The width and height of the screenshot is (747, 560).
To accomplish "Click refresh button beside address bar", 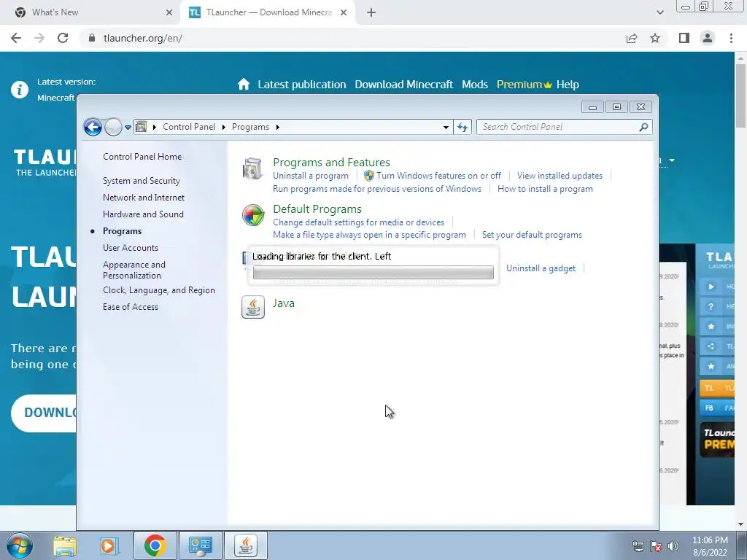I will pos(462,127).
